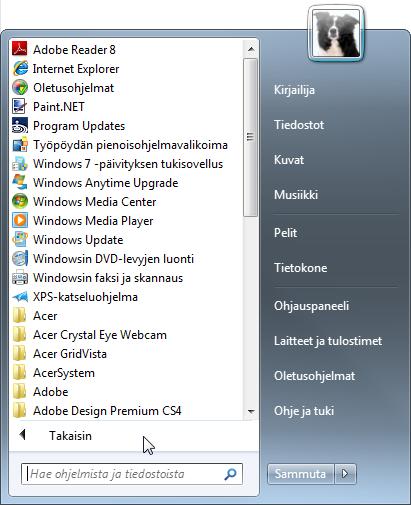Select Windowsin DVD-levyjen luonti text label
This screenshot has height=505, width=411.
click(114, 259)
